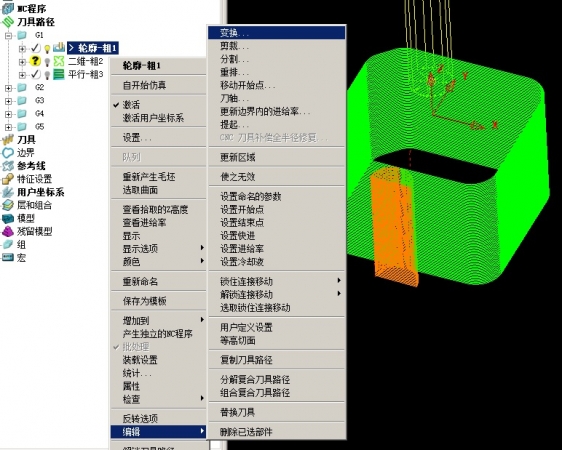The height and width of the screenshot is (450, 562).
Task: Choose 剪裁... from the edit submenu
Action: point(277,46)
